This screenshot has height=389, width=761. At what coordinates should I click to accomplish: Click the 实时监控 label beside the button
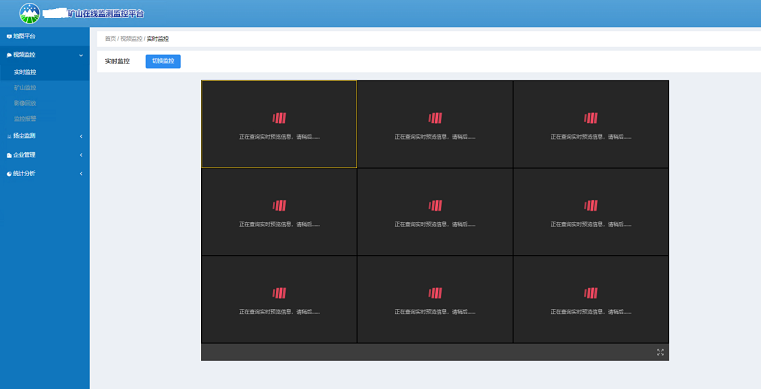[x=117, y=62]
